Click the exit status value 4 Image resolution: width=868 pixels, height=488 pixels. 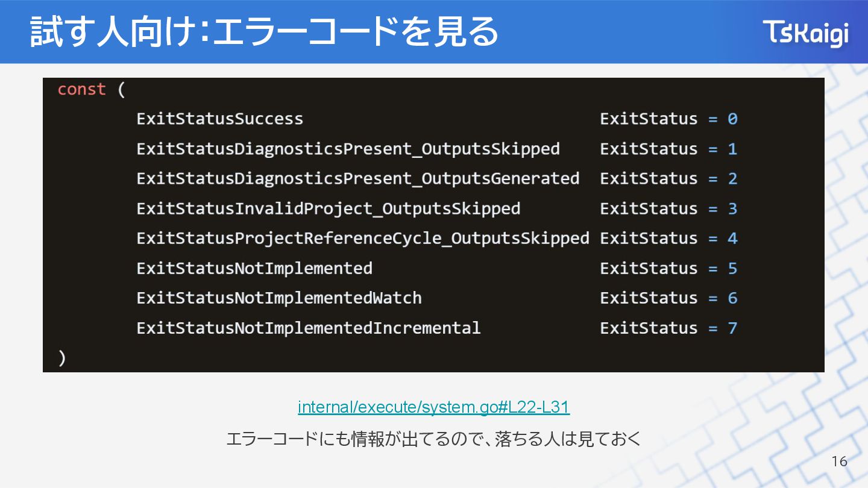click(x=732, y=239)
